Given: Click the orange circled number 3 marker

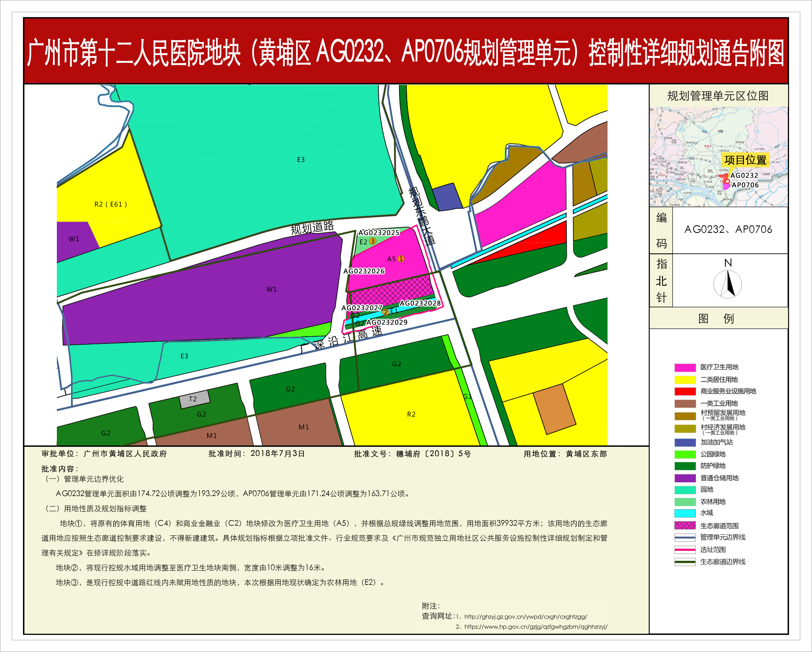Looking at the screenshot, I should coord(372,241).
